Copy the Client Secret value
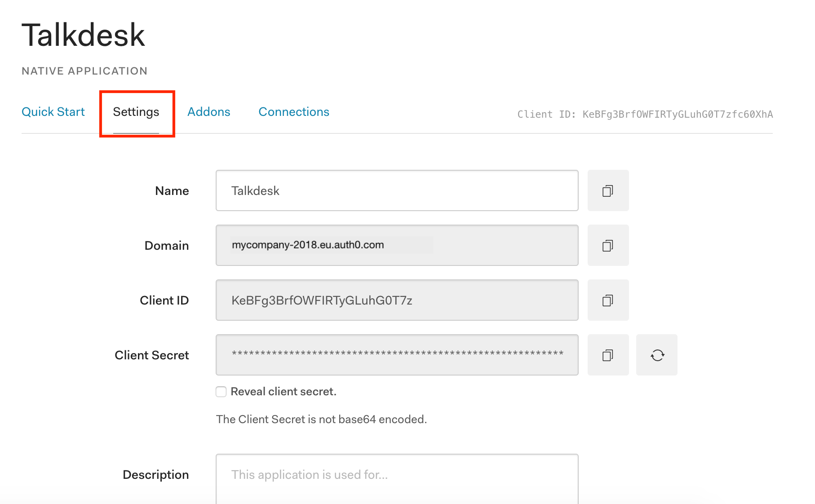Image resolution: width=815 pixels, height=504 pixels. click(x=608, y=355)
